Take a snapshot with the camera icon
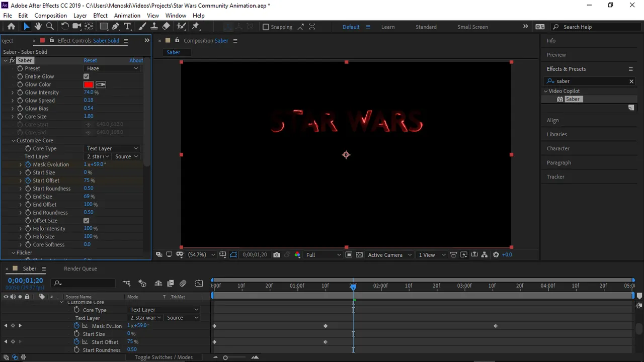 276,255
